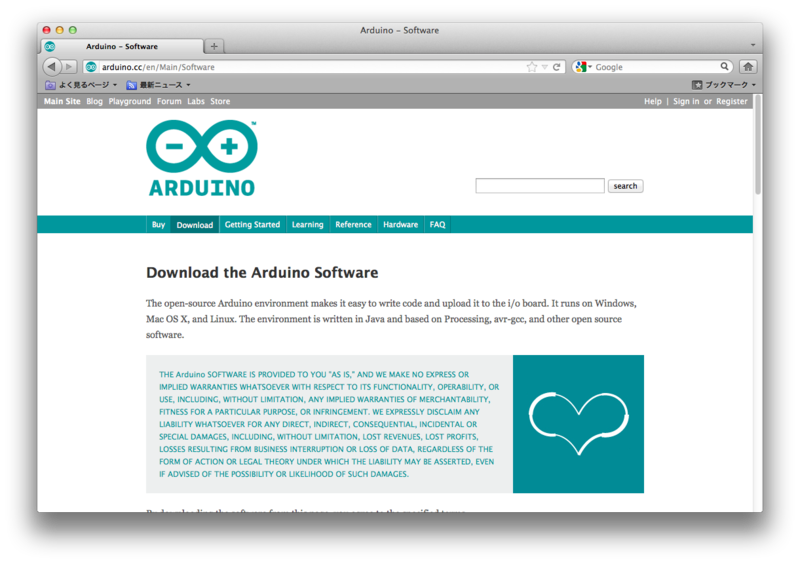
Task: Click the Download the Arduino Software heading
Action: (x=262, y=273)
